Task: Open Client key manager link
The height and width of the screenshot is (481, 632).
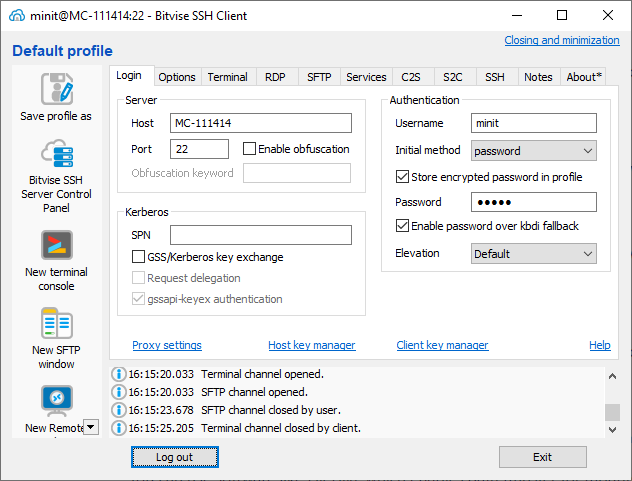Action: (x=443, y=345)
